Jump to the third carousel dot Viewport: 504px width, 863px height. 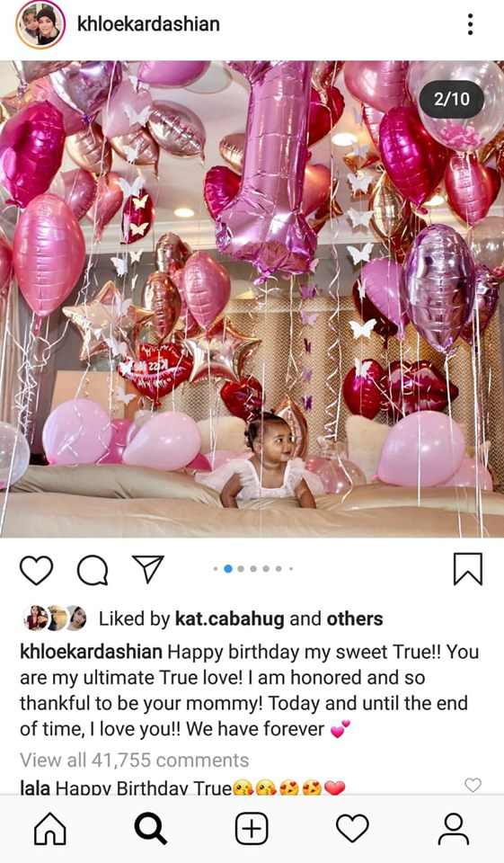pos(241,568)
